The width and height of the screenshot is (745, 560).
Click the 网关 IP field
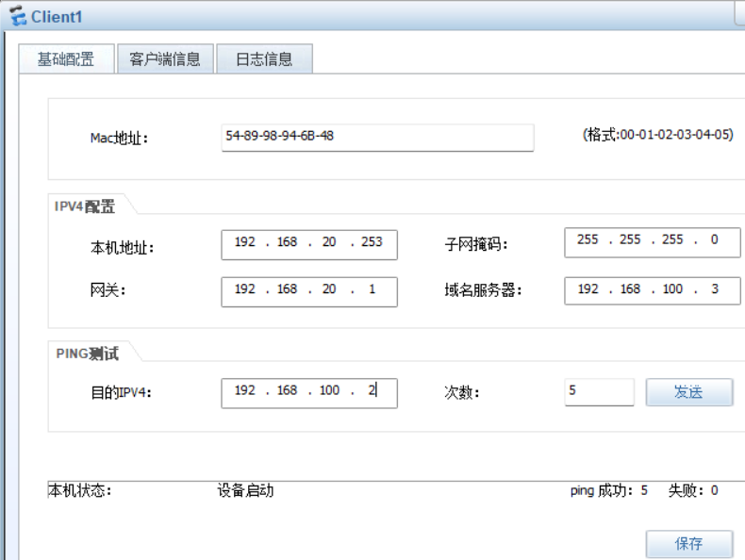tap(309, 291)
